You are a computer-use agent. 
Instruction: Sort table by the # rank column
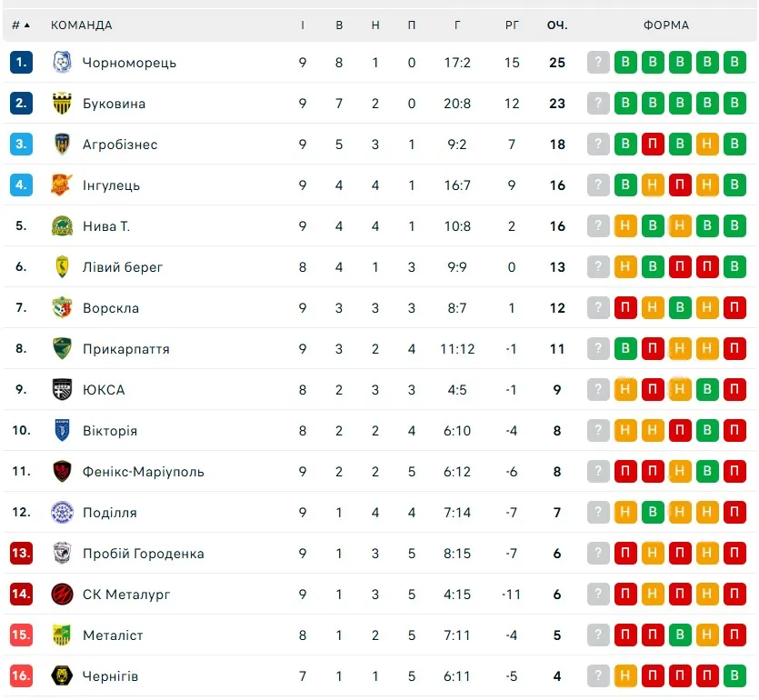pyautogui.click(x=21, y=25)
